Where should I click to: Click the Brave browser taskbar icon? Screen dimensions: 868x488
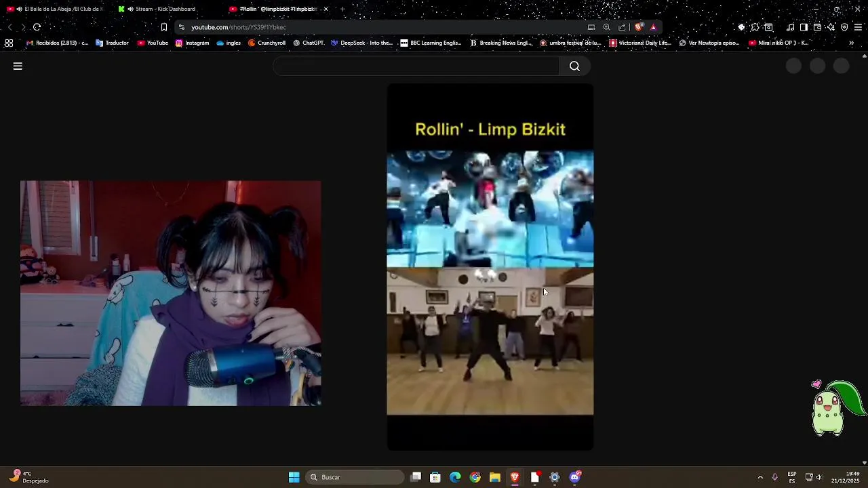515,477
